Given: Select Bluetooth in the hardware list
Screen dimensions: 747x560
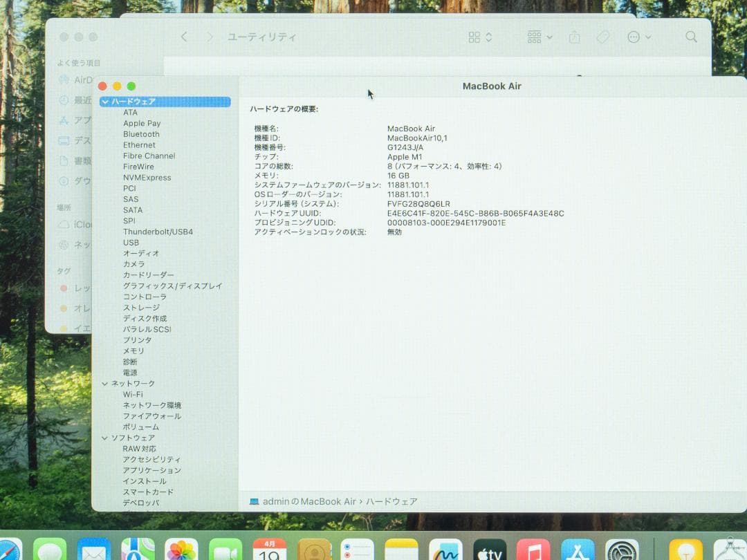Looking at the screenshot, I should point(140,134).
